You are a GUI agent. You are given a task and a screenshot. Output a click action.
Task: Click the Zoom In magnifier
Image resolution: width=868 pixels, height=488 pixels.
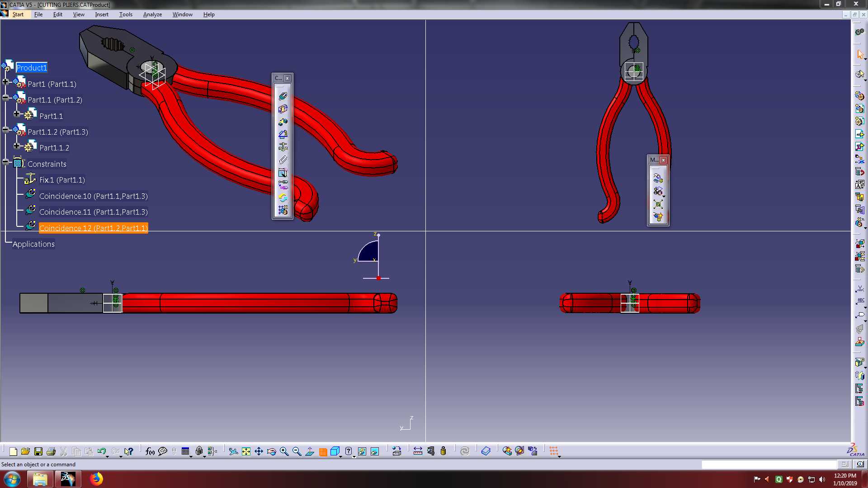click(x=284, y=451)
